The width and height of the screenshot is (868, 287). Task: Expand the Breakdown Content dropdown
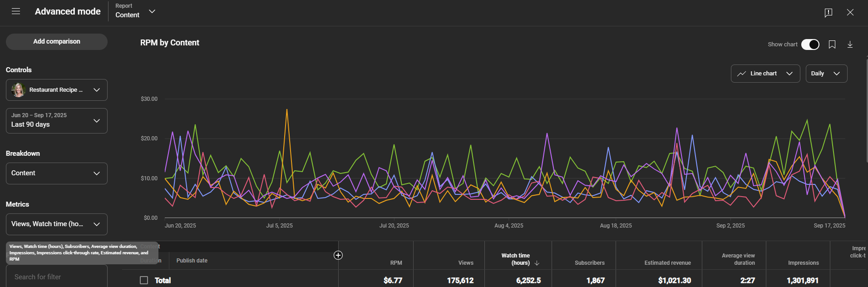pyautogui.click(x=57, y=173)
